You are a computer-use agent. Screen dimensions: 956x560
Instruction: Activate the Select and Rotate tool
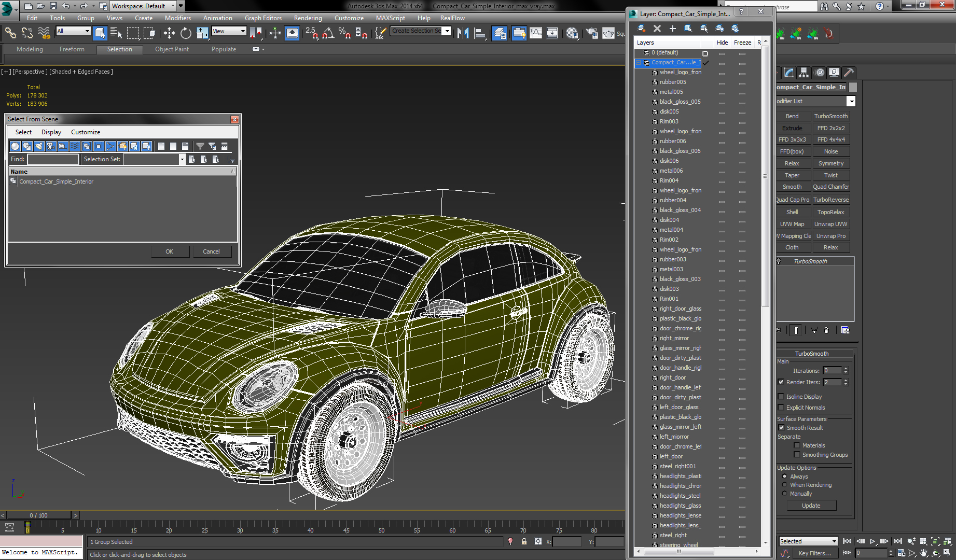(x=186, y=33)
